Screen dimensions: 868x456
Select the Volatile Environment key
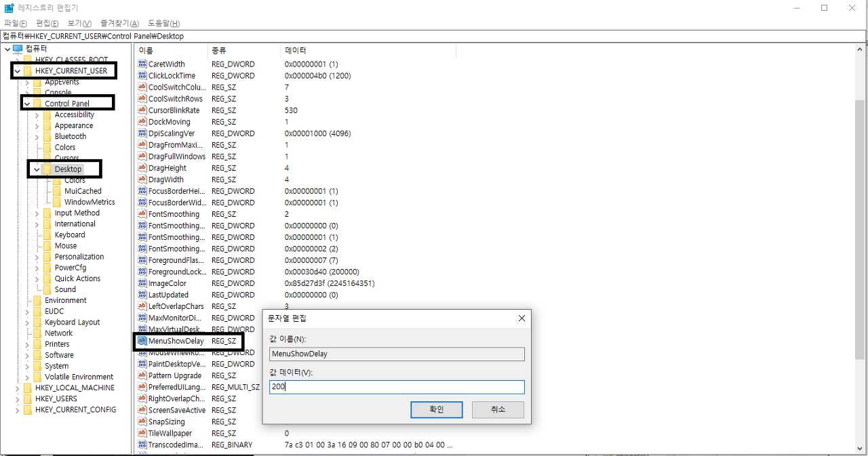tap(79, 377)
